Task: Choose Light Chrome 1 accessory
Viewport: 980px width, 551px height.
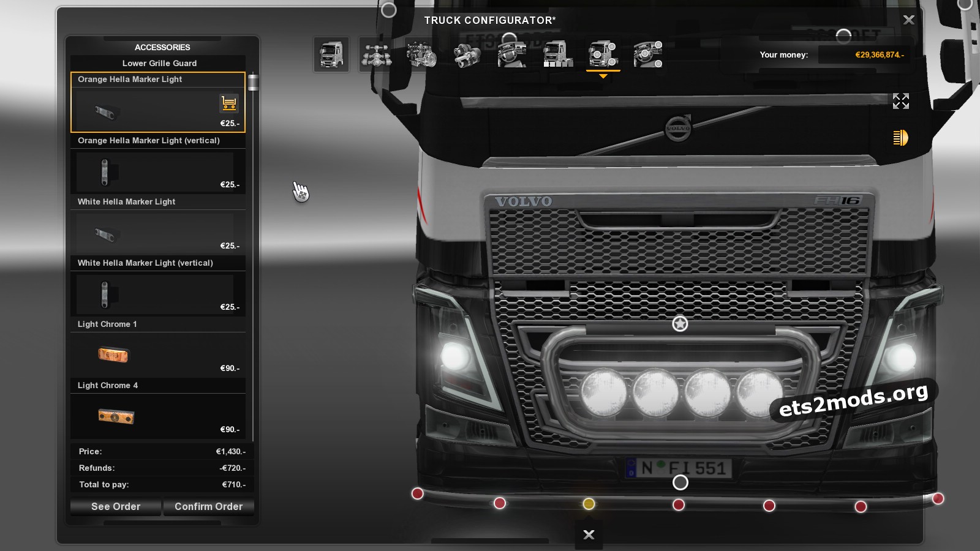Action: [x=158, y=347]
